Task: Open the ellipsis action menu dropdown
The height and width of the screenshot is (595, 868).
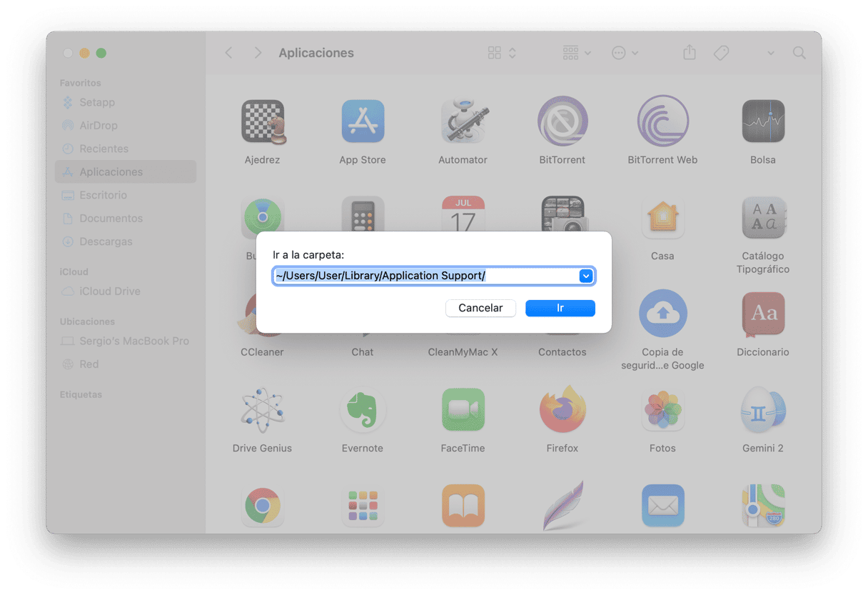Action: click(x=625, y=53)
